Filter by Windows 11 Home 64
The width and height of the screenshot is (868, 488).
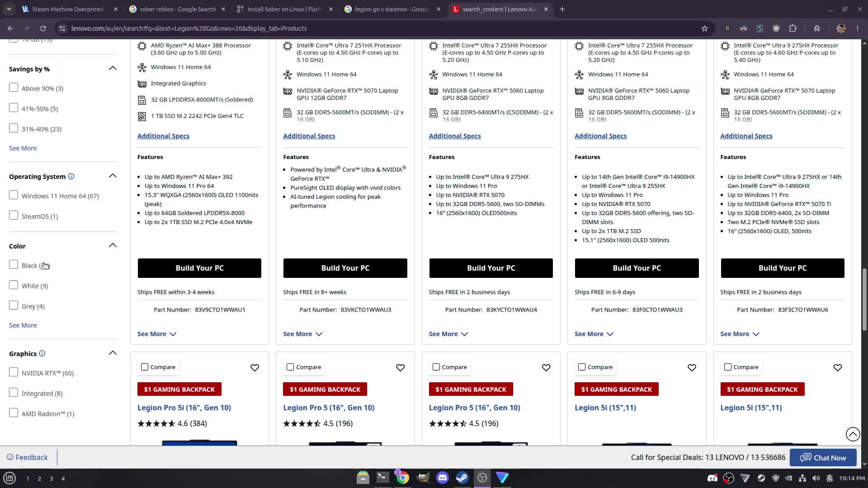[x=14, y=195]
